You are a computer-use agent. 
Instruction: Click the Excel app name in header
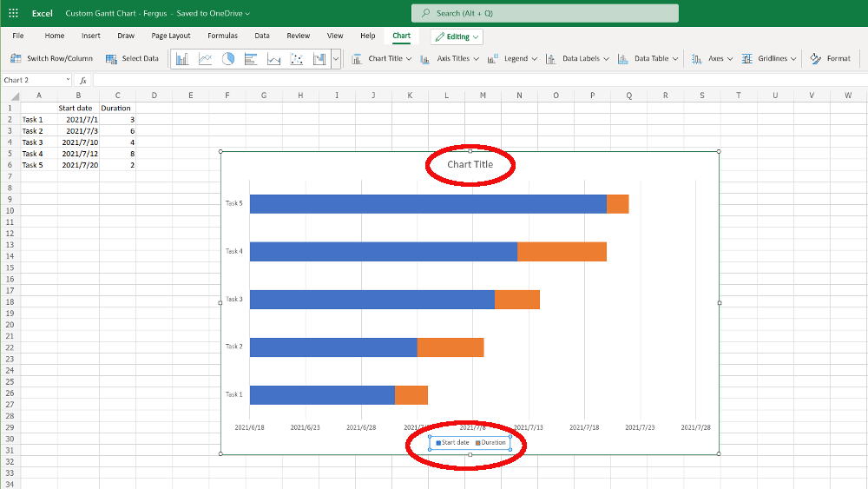tap(42, 13)
